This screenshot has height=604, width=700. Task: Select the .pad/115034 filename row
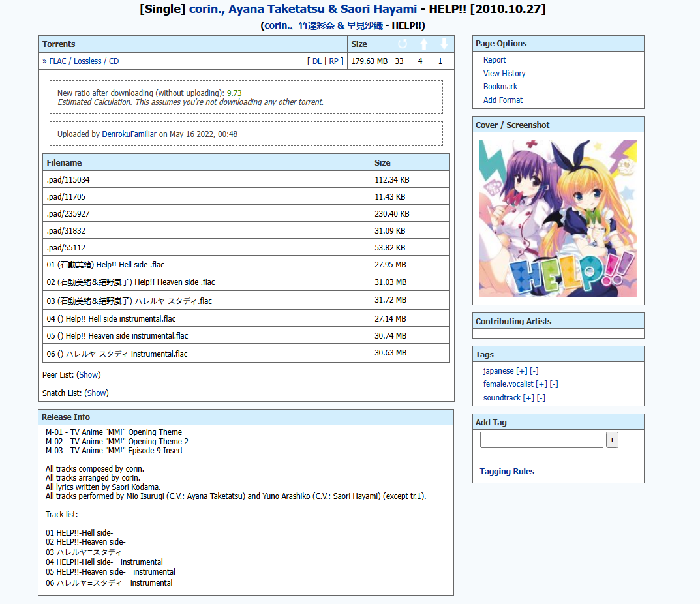point(247,179)
